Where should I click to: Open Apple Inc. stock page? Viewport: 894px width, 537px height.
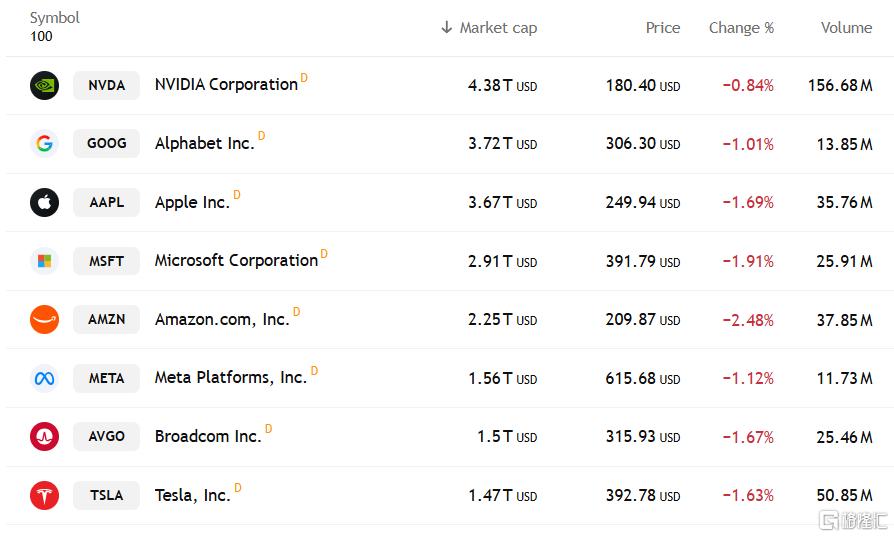(192, 202)
